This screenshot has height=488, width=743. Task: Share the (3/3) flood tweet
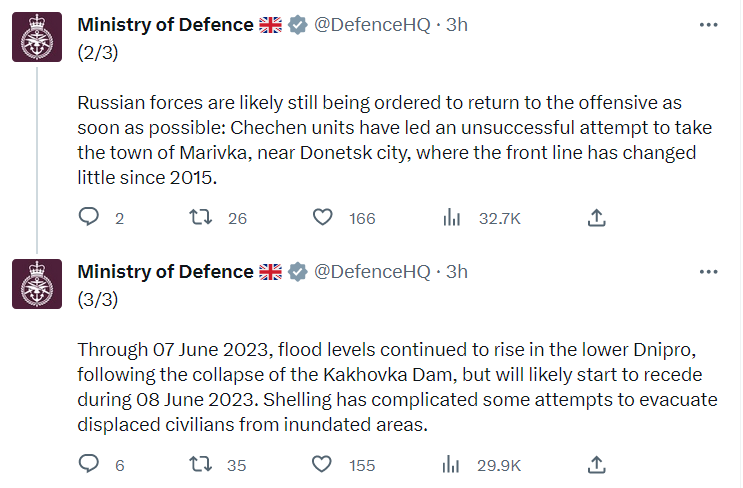point(596,464)
